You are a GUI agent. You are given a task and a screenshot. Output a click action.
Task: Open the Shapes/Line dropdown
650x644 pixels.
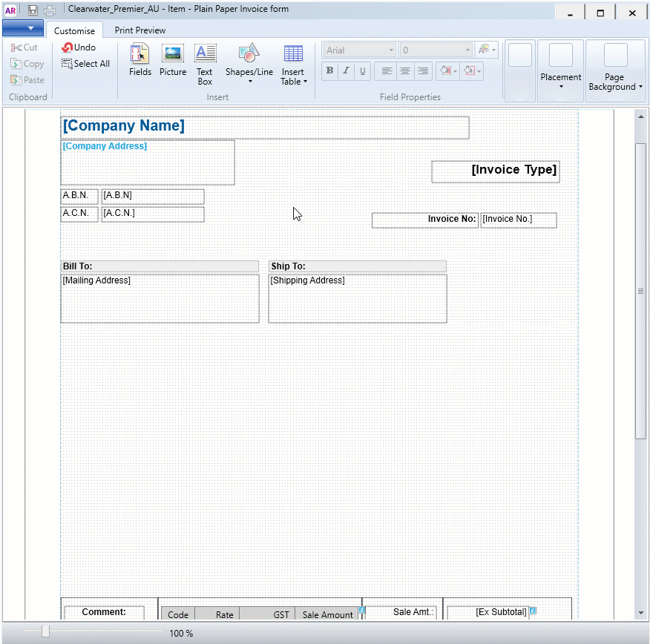click(249, 64)
